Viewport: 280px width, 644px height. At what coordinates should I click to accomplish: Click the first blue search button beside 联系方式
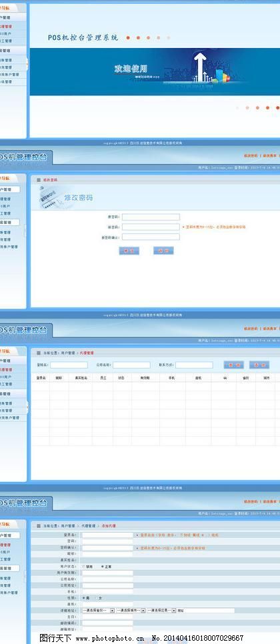233,365
